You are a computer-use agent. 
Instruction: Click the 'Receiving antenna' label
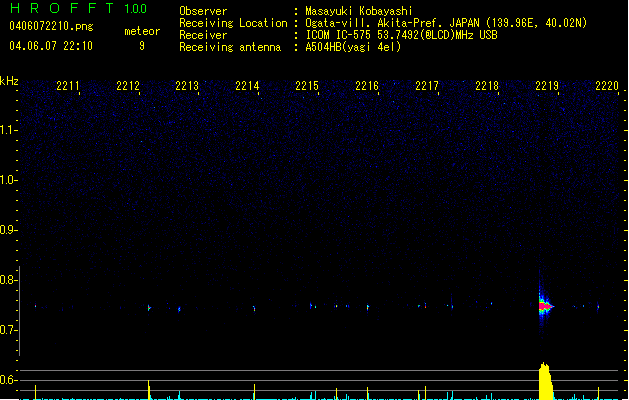tap(230, 47)
